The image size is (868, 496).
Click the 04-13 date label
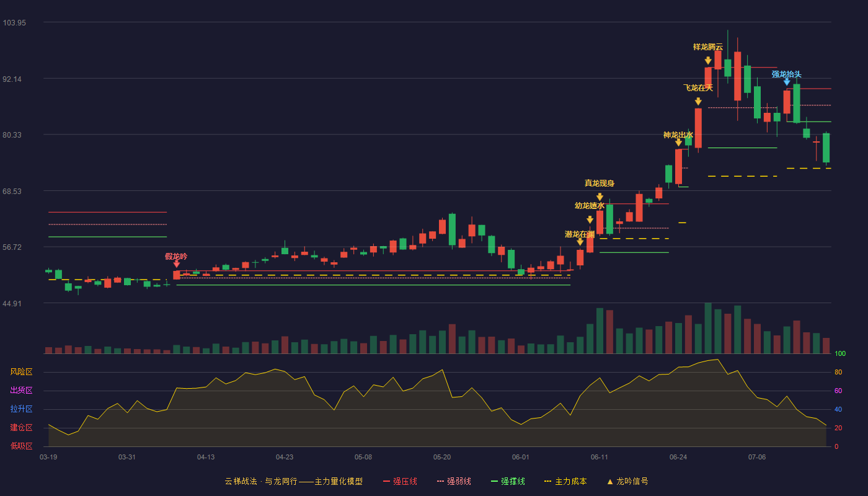pyautogui.click(x=206, y=457)
